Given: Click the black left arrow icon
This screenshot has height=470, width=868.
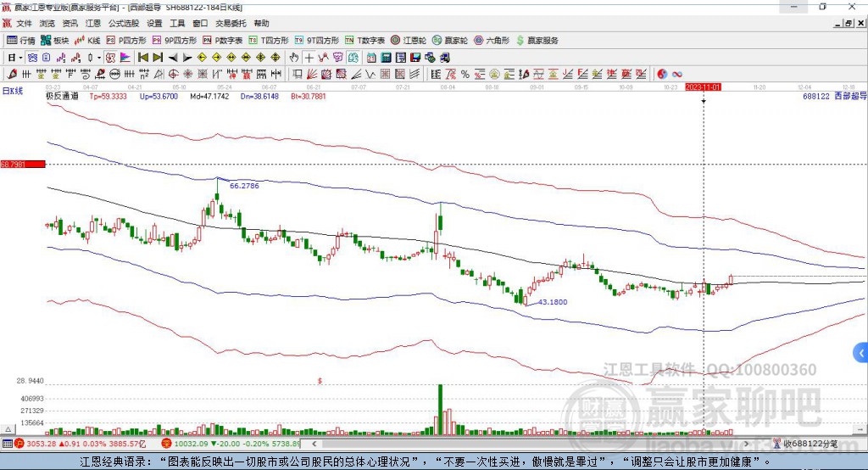Looking at the screenshot, I should [x=173, y=58].
